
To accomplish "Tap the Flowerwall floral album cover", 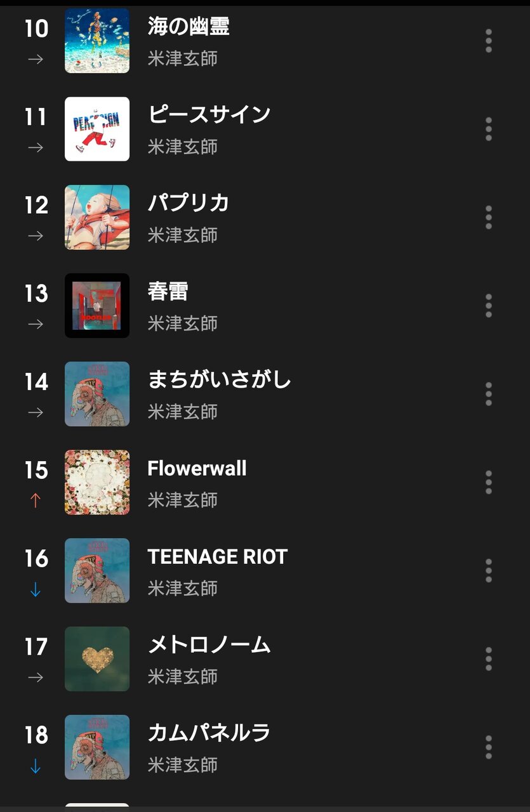I will point(97,482).
